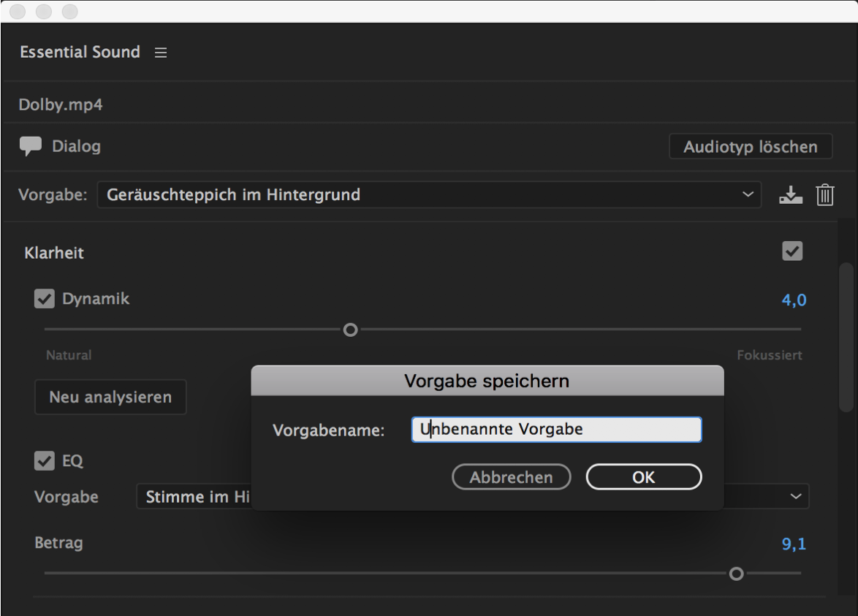Click the Audiotyp löschen button
The image size is (858, 616).
(x=750, y=147)
